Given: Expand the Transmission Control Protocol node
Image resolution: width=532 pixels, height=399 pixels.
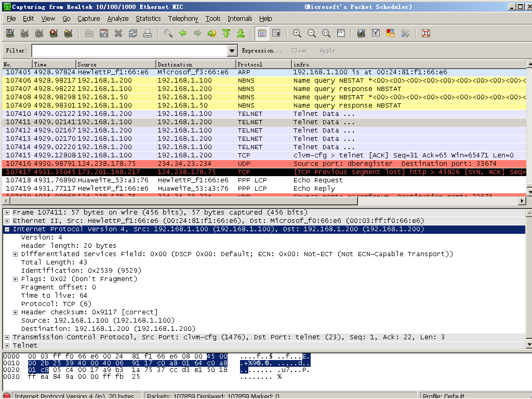Looking at the screenshot, I should pyautogui.click(x=7, y=337).
